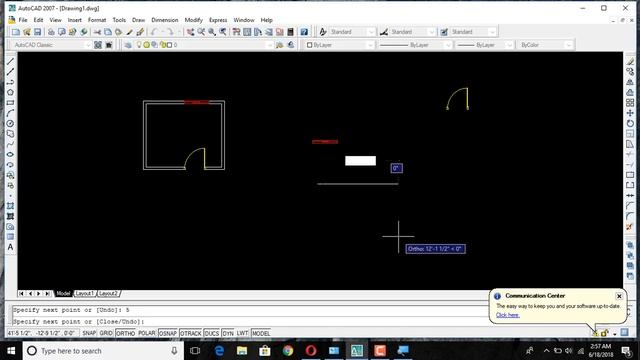The image size is (640, 360).
Task: Toggle DYN dynamic input in status bar
Action: point(228,333)
